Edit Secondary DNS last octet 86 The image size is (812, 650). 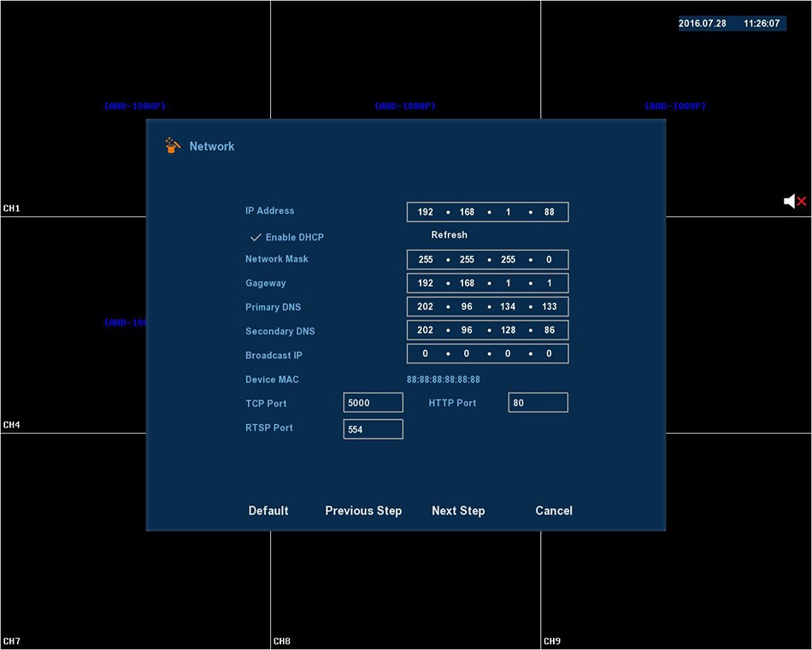tap(549, 330)
